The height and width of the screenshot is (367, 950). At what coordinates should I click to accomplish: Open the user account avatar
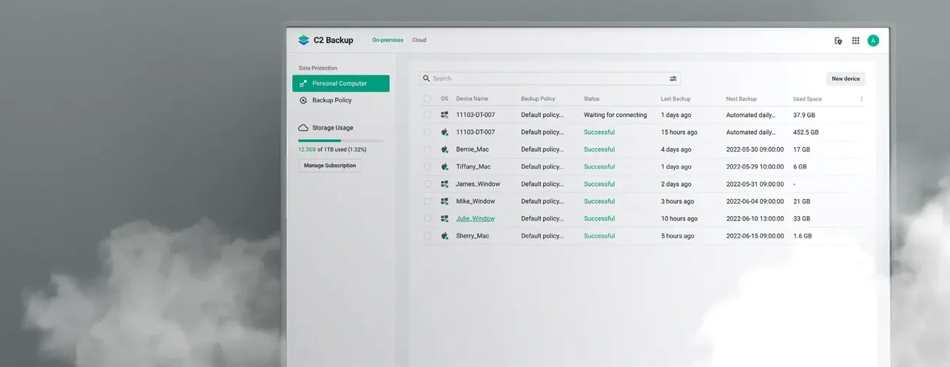(873, 41)
